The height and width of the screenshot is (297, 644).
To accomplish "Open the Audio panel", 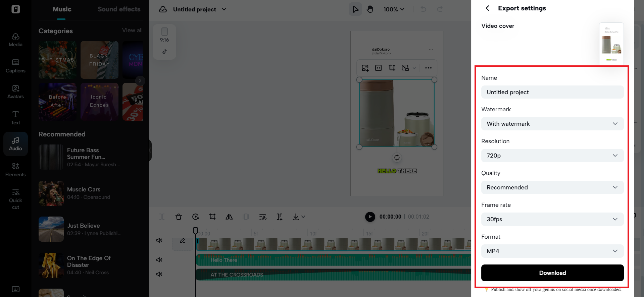I will [x=15, y=144].
